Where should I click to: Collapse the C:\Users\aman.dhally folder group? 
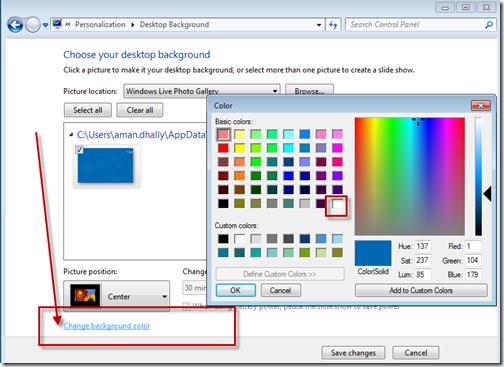tap(71, 135)
